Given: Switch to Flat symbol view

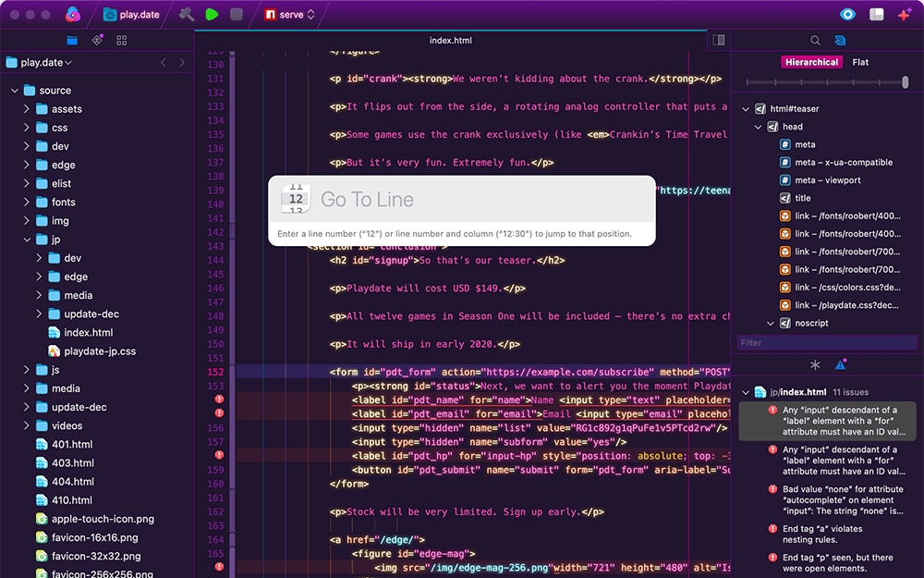Looking at the screenshot, I should pyautogui.click(x=860, y=62).
